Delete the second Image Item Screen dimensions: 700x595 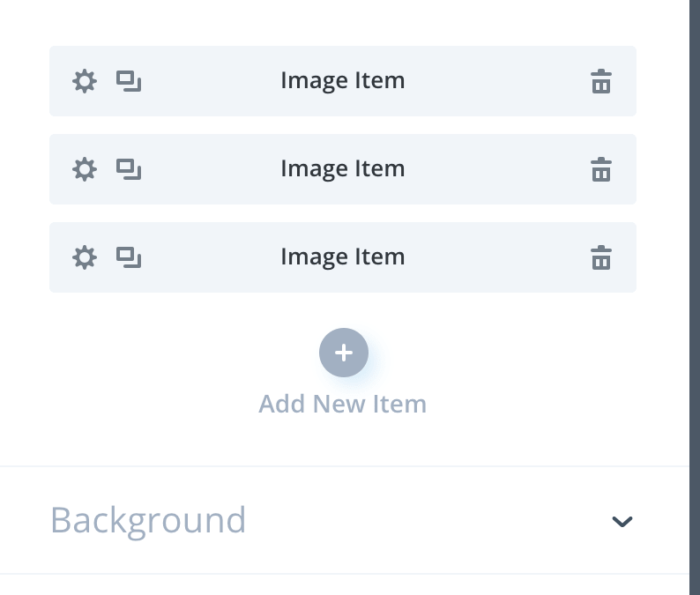pyautogui.click(x=601, y=169)
